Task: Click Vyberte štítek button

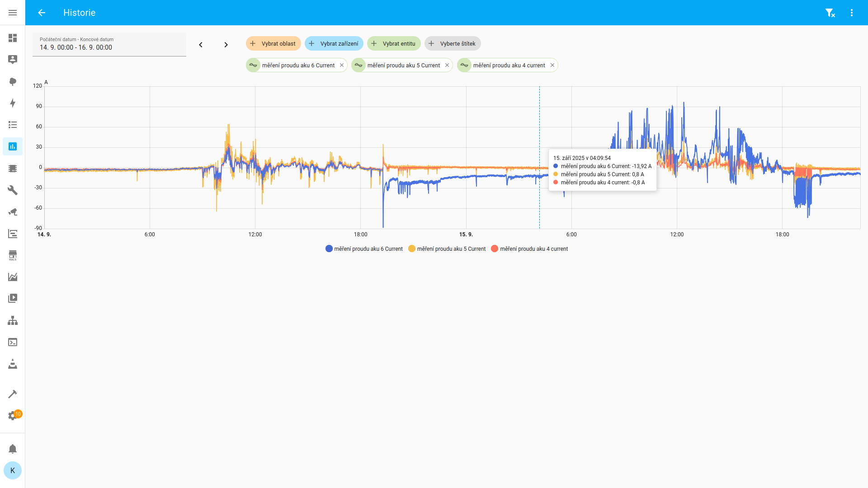Action: (453, 43)
